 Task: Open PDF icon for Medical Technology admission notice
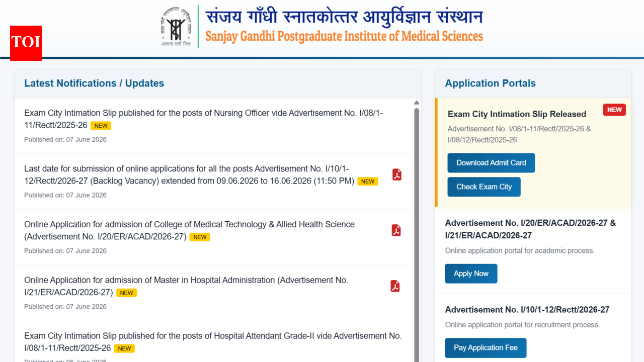coord(396,230)
